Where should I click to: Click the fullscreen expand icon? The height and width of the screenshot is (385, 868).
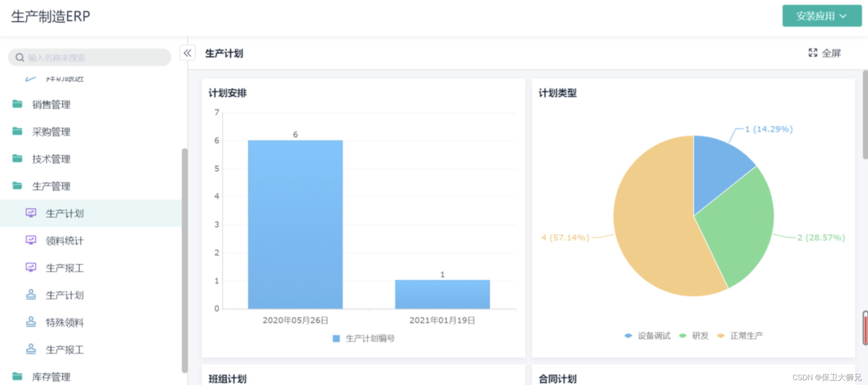813,52
